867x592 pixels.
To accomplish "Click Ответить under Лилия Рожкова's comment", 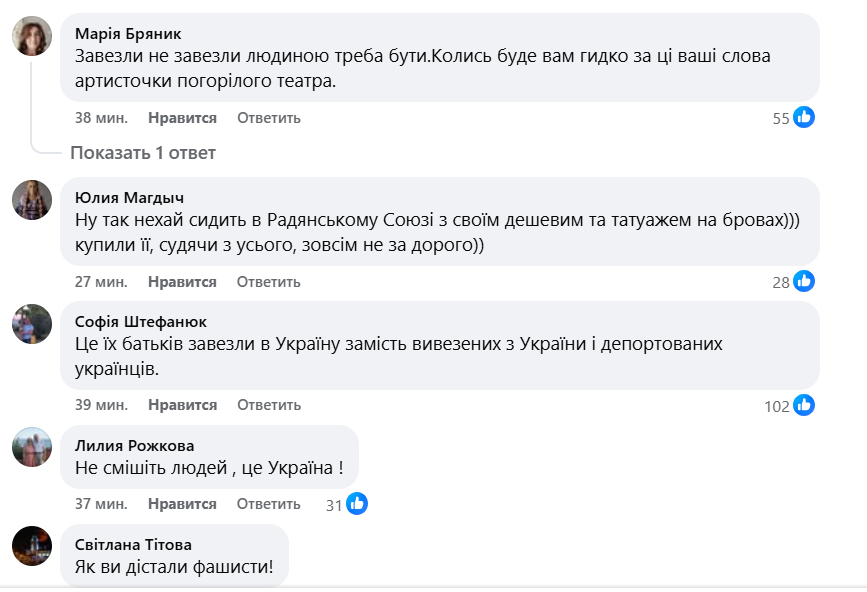I will pos(269,503).
